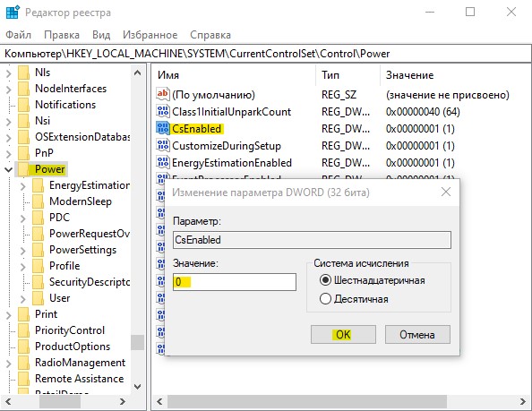Open the Избранное menu
The width and height of the screenshot is (532, 411).
[150, 35]
